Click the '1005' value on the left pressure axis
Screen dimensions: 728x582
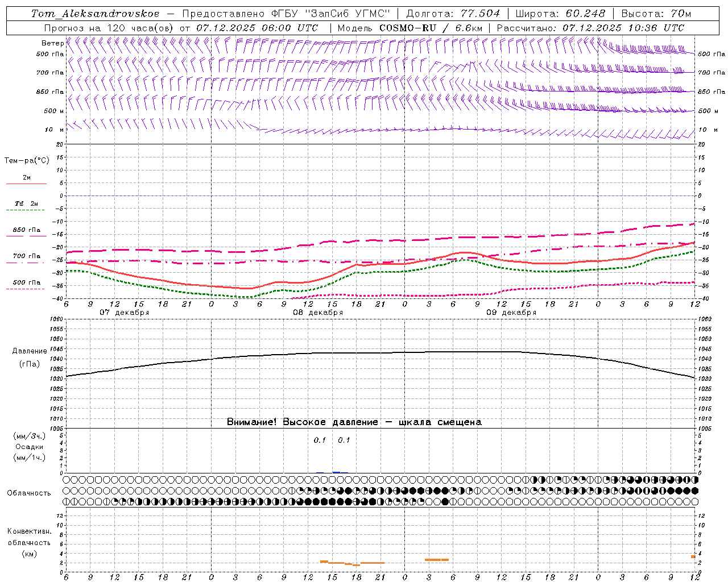56,428
